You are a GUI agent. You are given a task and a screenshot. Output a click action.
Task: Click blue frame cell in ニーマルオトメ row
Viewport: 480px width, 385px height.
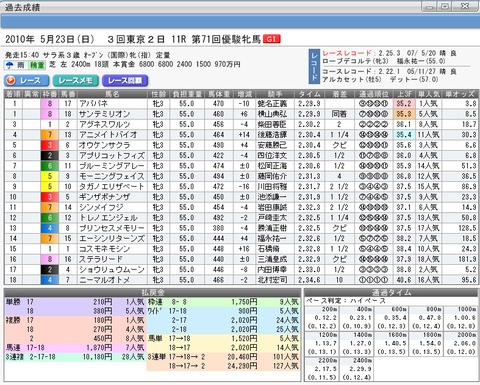tap(50, 280)
